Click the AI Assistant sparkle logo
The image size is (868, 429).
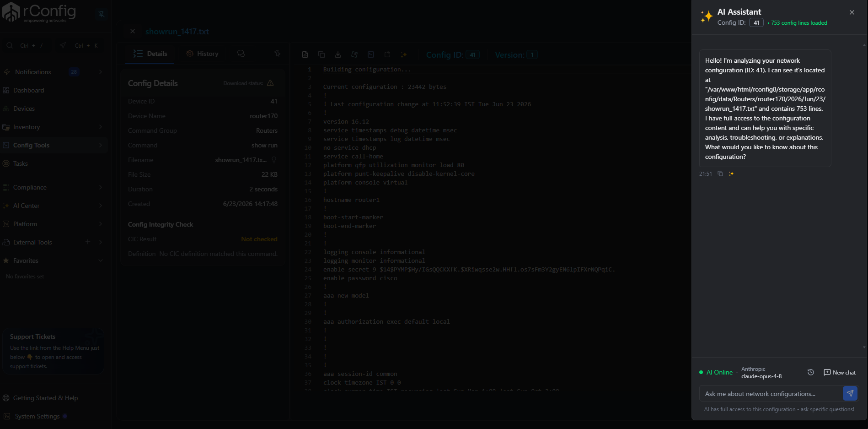click(x=707, y=17)
